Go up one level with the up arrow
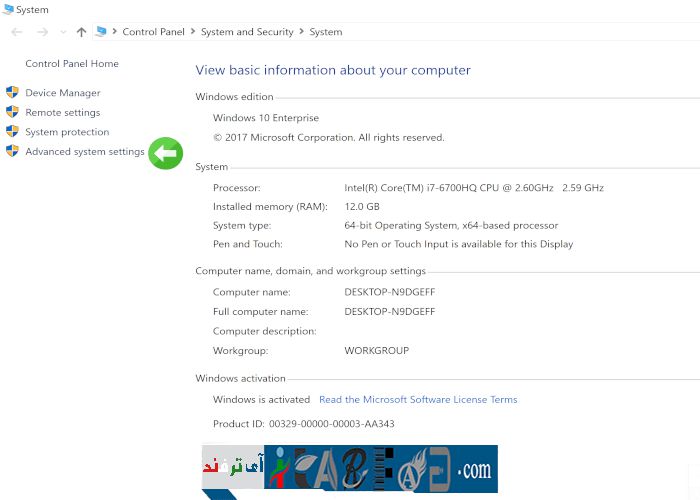 [x=82, y=32]
